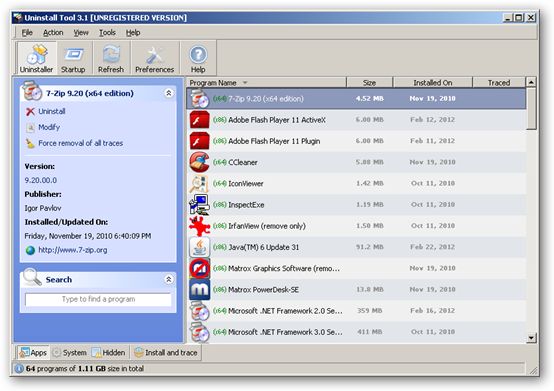Screen dimensions: 554x391
Task: Sort by the Size column header
Action: coord(370,83)
